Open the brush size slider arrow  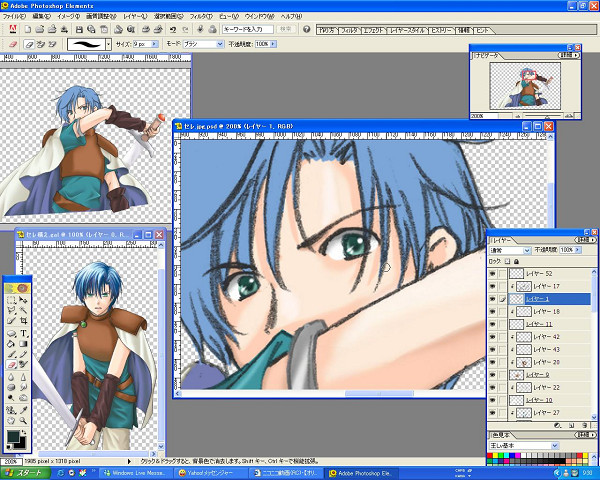[x=154, y=44]
